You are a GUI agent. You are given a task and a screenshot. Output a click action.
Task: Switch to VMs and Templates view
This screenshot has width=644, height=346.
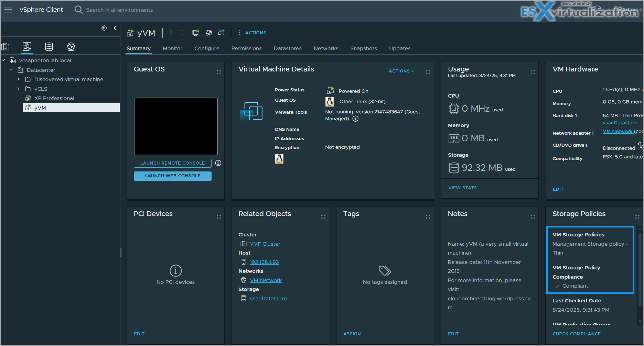(x=27, y=46)
